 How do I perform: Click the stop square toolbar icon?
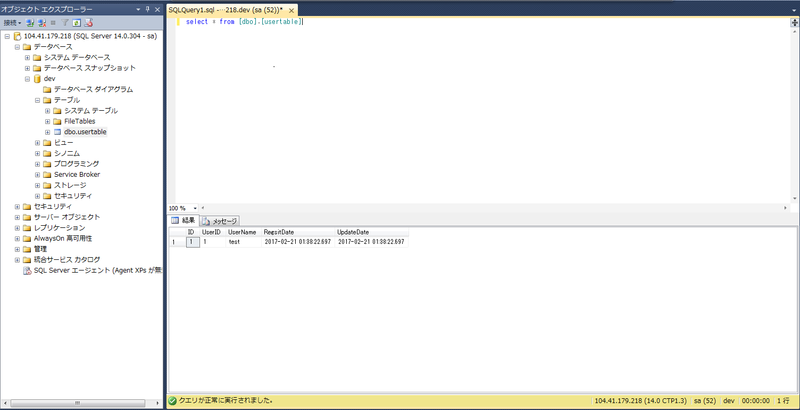53,23
